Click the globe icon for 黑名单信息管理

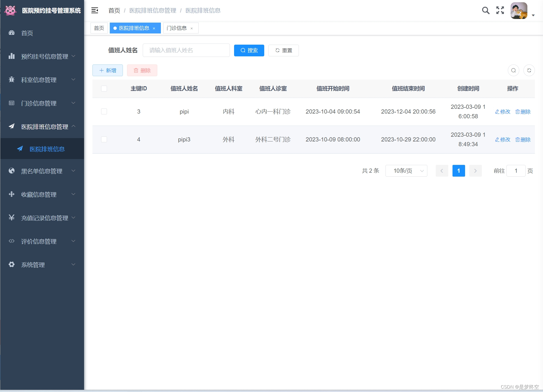tap(11, 170)
